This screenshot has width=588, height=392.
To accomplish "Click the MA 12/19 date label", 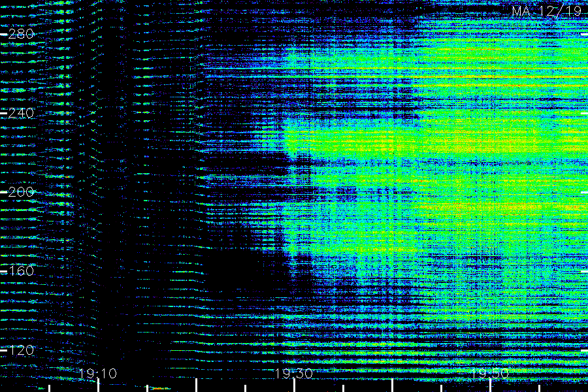I will pyautogui.click(x=546, y=11).
